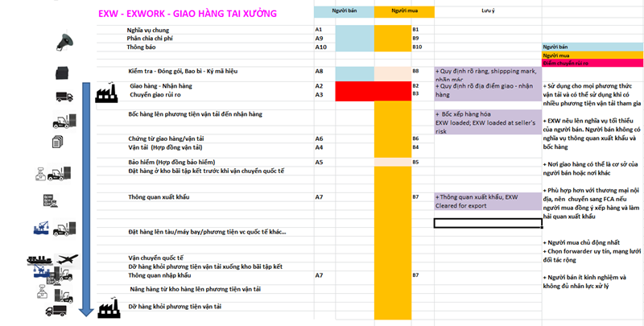Select the forklift icon on the Bốc hàng lên phương tiện row
Screen dimensions: 644x326
(64, 122)
